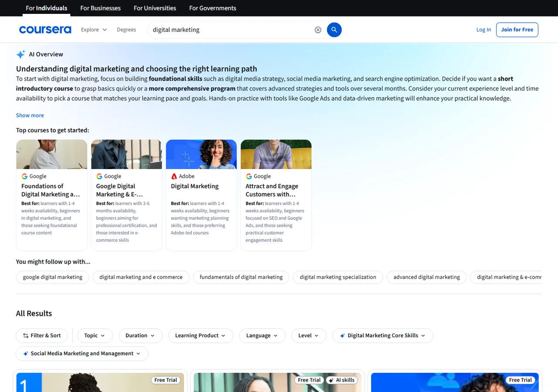Click the All Results heading text
Screen dimensions: 558x392
click(x=34, y=314)
